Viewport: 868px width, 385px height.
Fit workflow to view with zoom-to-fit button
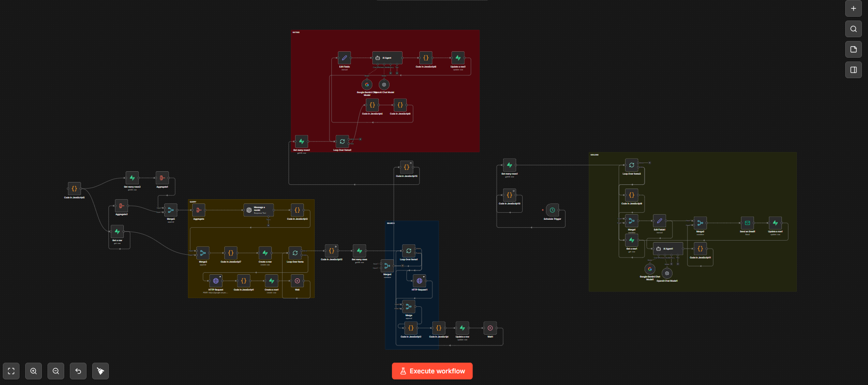(11, 371)
